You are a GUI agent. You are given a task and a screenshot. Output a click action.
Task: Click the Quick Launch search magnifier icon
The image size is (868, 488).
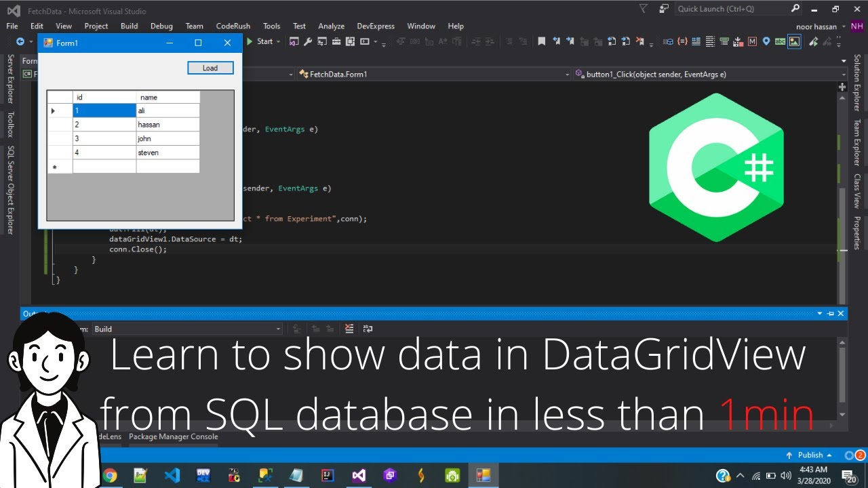coord(795,8)
